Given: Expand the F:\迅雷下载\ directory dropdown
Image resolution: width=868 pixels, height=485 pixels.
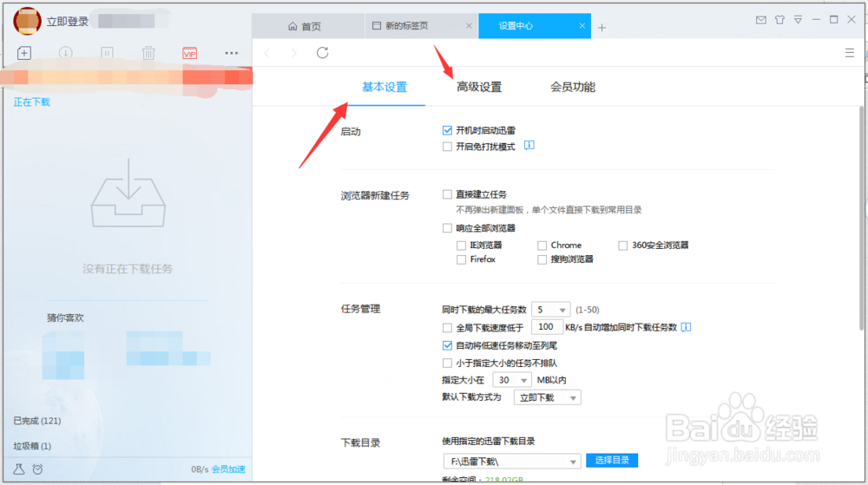Looking at the screenshot, I should click(512, 462).
